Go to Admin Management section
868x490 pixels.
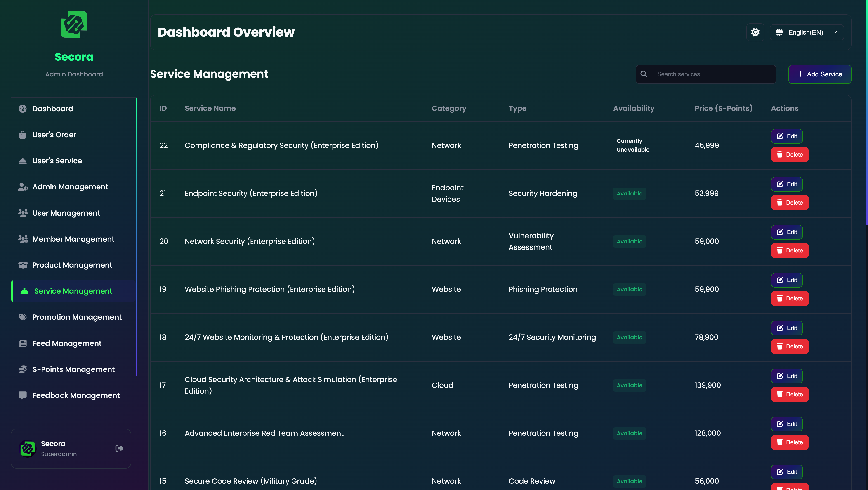click(x=70, y=187)
